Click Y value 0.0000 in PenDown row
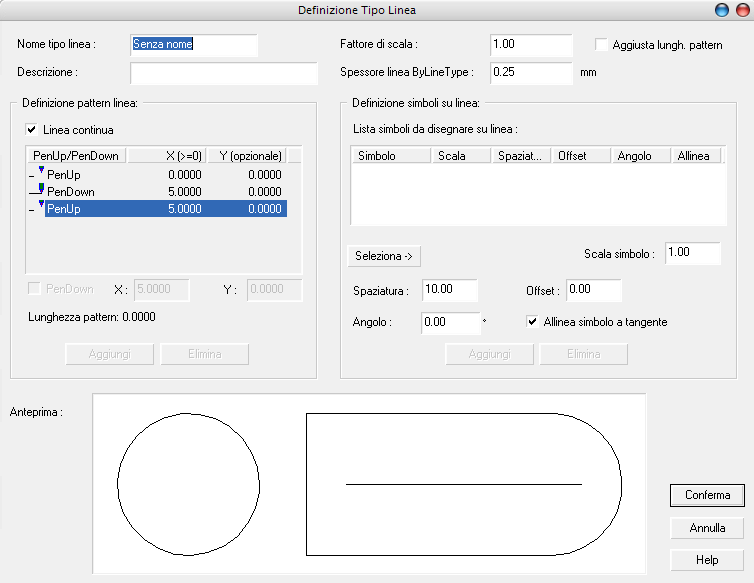This screenshot has width=754, height=583. 264,191
